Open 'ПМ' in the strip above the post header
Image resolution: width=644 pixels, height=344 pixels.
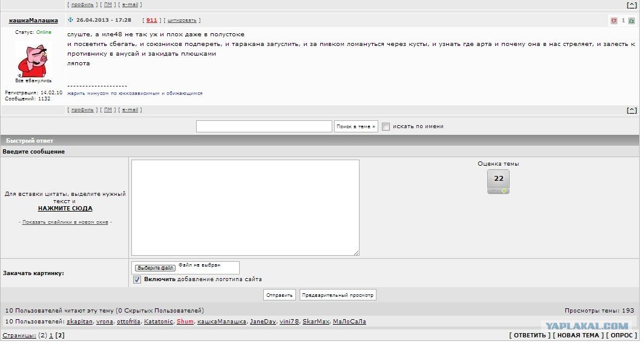pyautogui.click(x=108, y=5)
